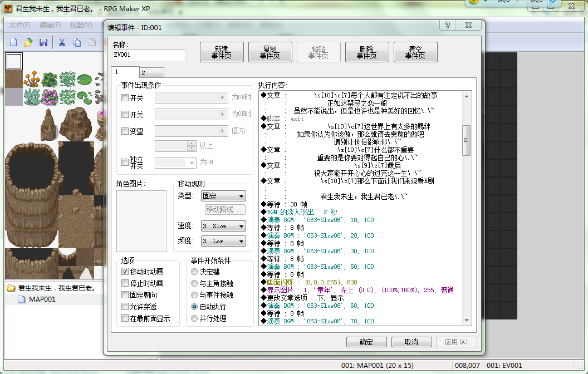Click the event name input field
The width and height of the screenshot is (588, 374).
[149, 55]
